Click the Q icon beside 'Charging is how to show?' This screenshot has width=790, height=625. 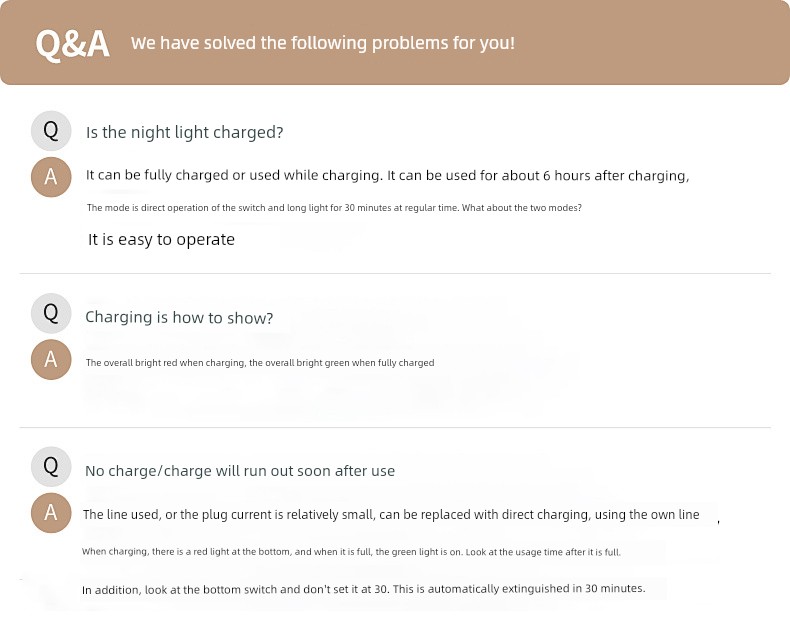pyautogui.click(x=51, y=313)
